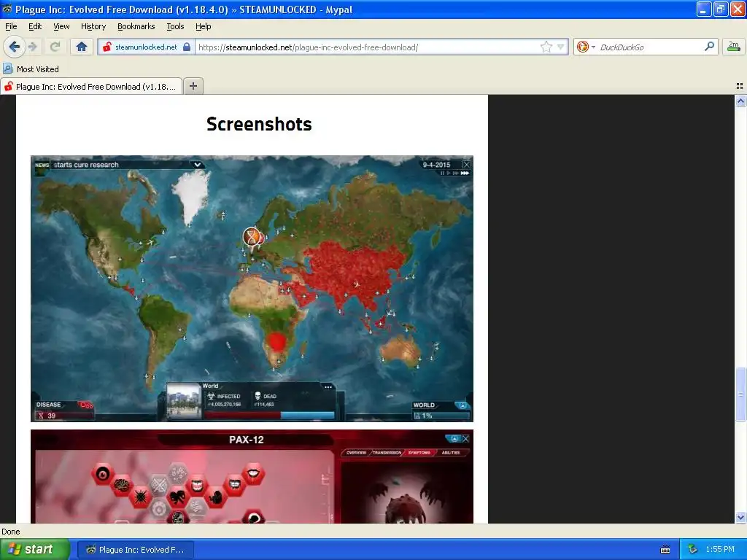Go back using the back arrow button
Screen dimensions: 747x560
coord(14,47)
